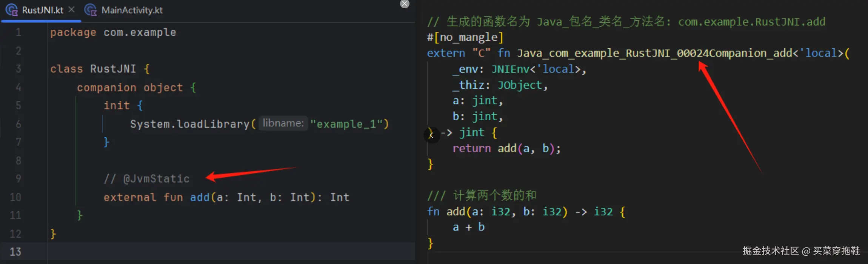The height and width of the screenshot is (264, 868).
Task: Switch to the RustJNI.kt tab
Action: coord(42,10)
